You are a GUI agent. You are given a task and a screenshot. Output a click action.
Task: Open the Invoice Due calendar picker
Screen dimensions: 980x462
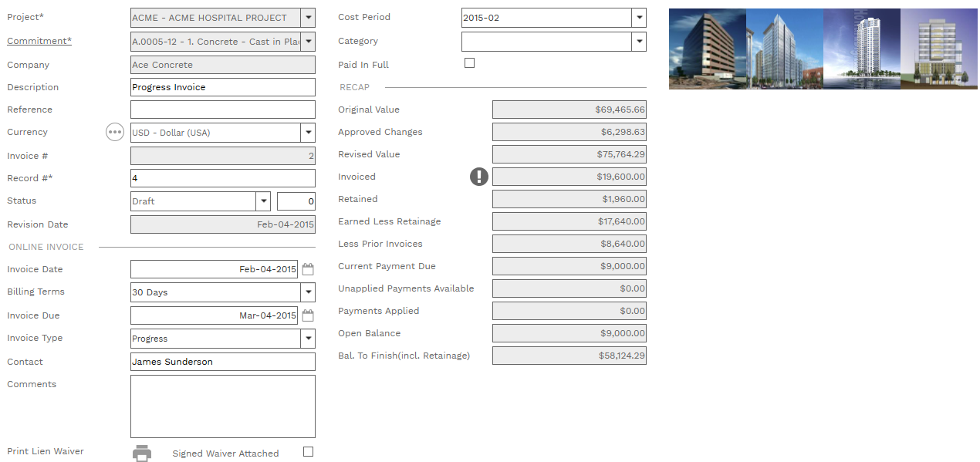pos(308,315)
